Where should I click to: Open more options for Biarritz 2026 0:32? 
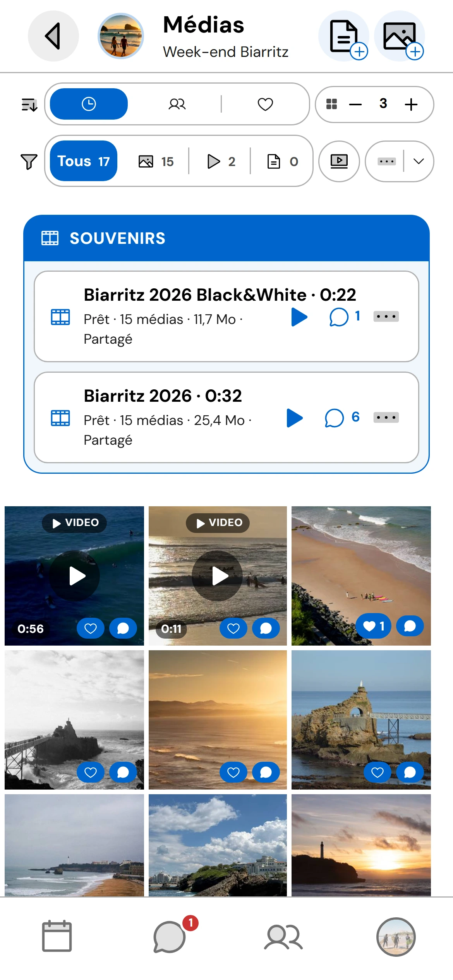[x=386, y=417]
